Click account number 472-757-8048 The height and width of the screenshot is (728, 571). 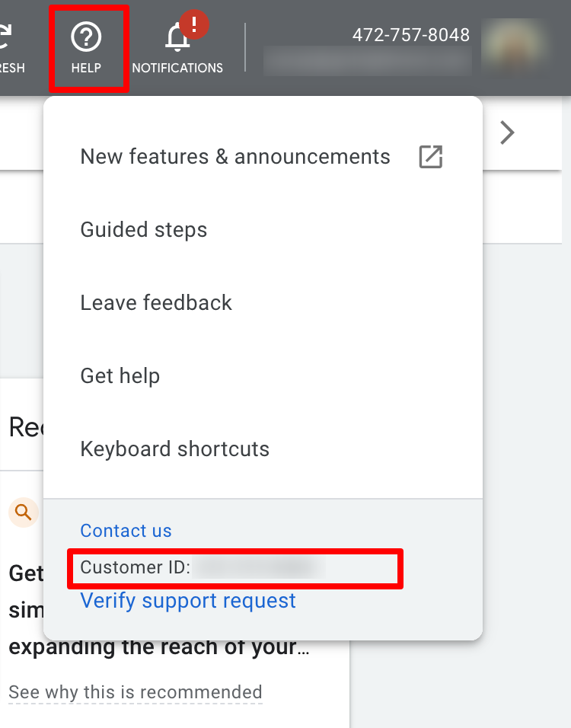(x=411, y=35)
